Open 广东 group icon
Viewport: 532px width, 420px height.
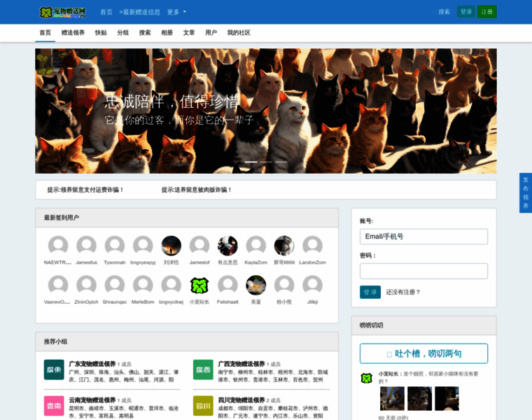click(54, 370)
